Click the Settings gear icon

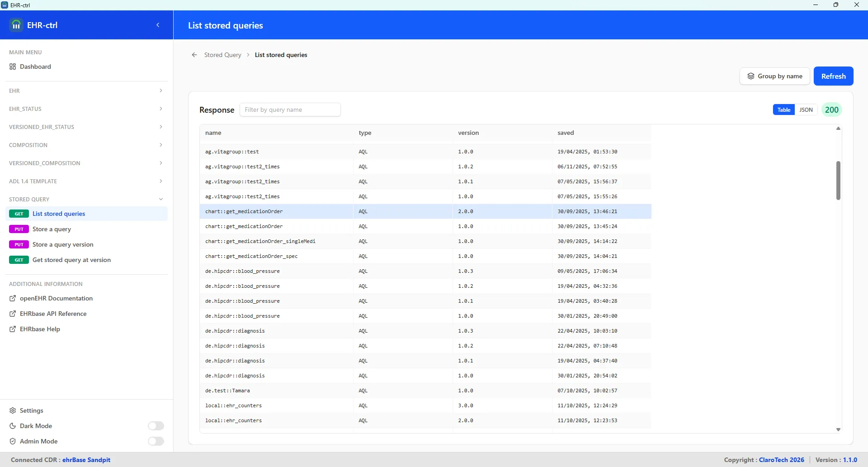pyautogui.click(x=13, y=410)
